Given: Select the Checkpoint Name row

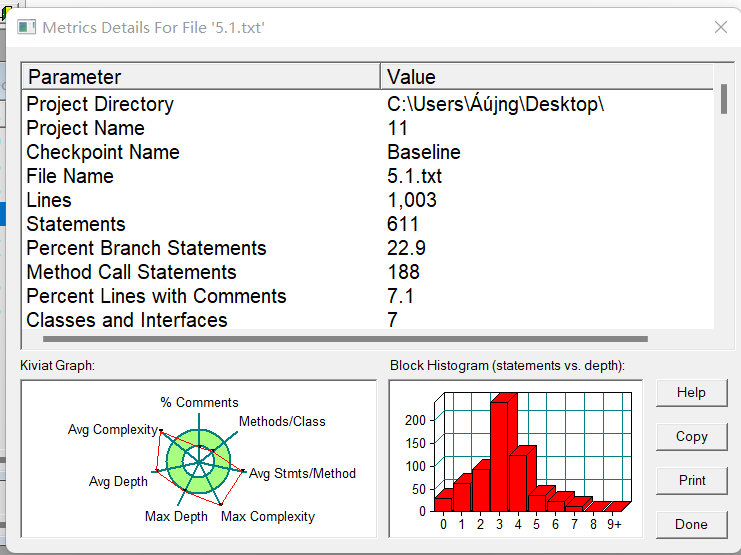Looking at the screenshot, I should [368, 152].
